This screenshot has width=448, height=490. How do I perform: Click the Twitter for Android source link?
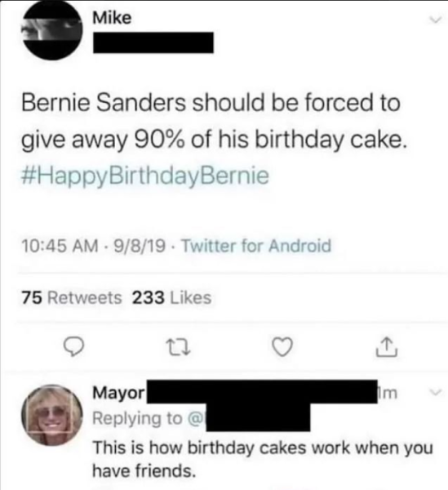pyautogui.click(x=256, y=246)
